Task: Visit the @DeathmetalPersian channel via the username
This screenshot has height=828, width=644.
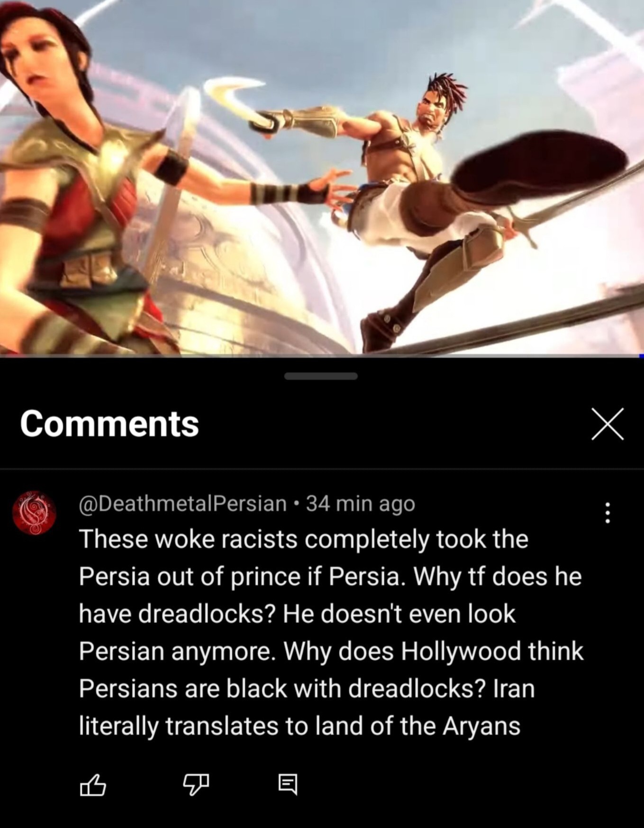Action: click(x=183, y=504)
